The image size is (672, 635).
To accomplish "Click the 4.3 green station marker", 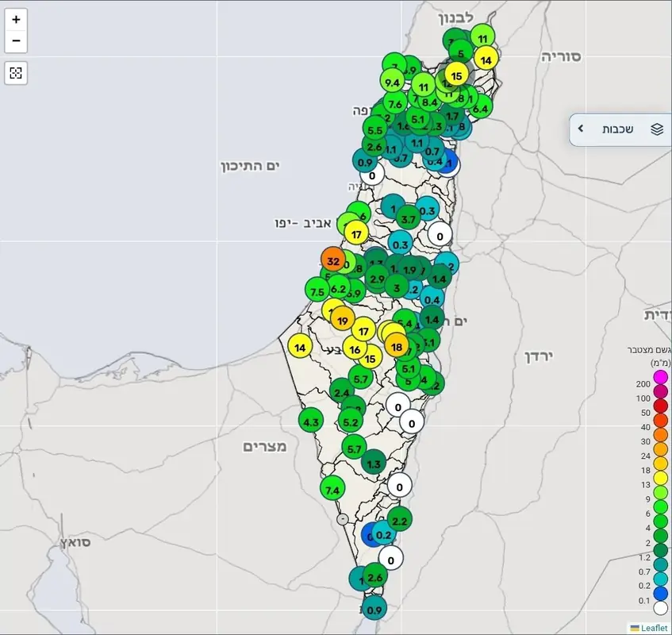I will coord(311,421).
